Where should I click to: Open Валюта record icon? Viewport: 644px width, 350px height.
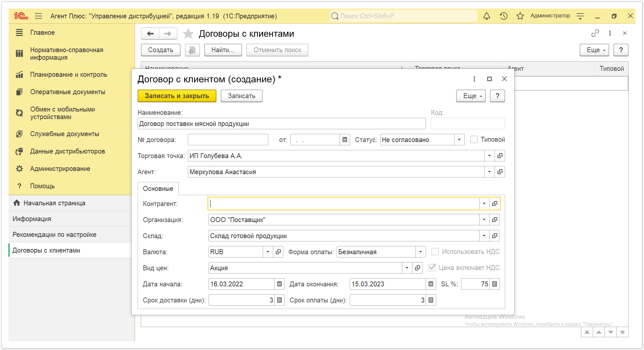278,252
